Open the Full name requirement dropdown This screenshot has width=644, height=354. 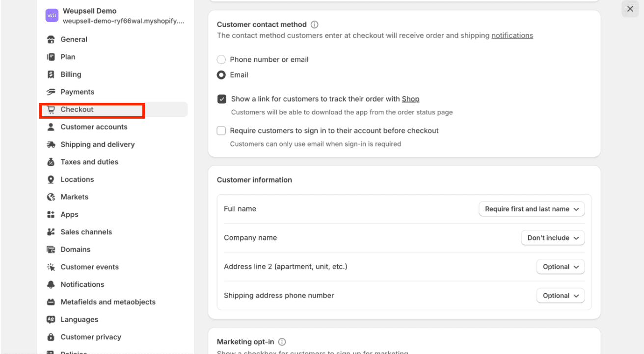pos(532,209)
